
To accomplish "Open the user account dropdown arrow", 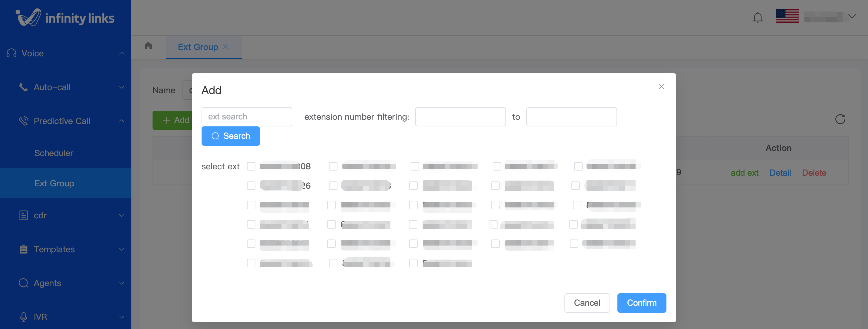I will tap(852, 17).
